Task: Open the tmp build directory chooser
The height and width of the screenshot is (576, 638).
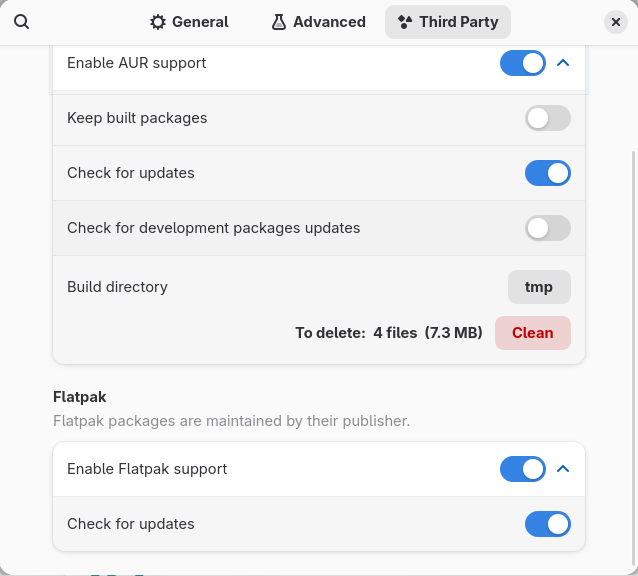Action: pos(539,287)
